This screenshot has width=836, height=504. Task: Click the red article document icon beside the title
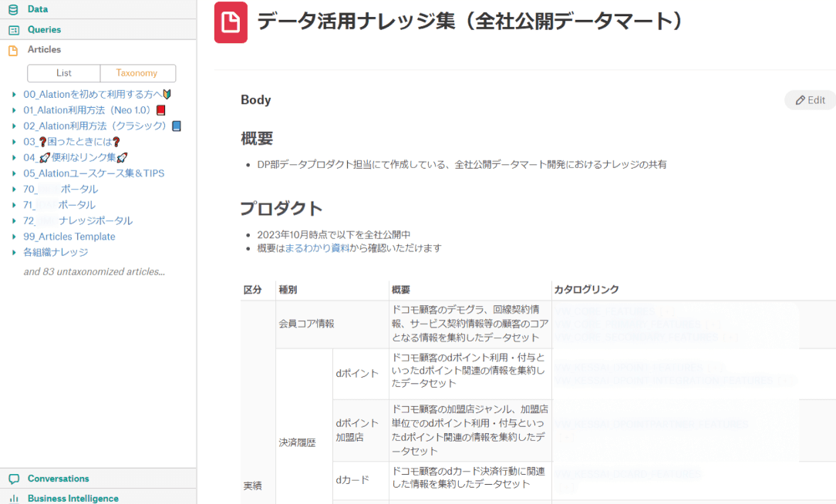(230, 22)
